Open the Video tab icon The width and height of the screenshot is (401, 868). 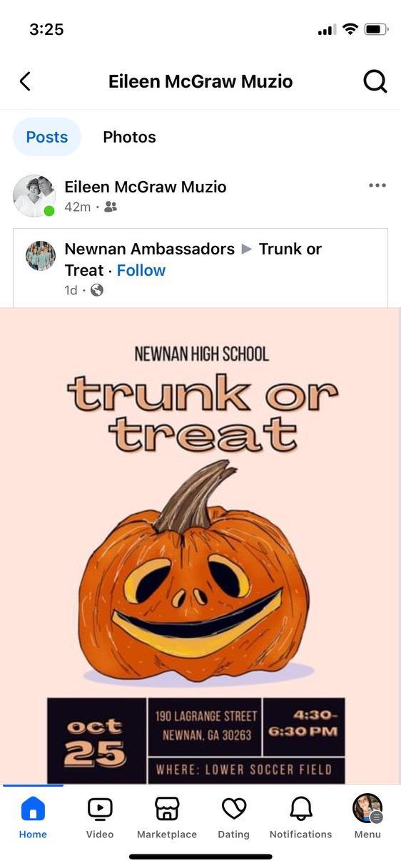100,817
